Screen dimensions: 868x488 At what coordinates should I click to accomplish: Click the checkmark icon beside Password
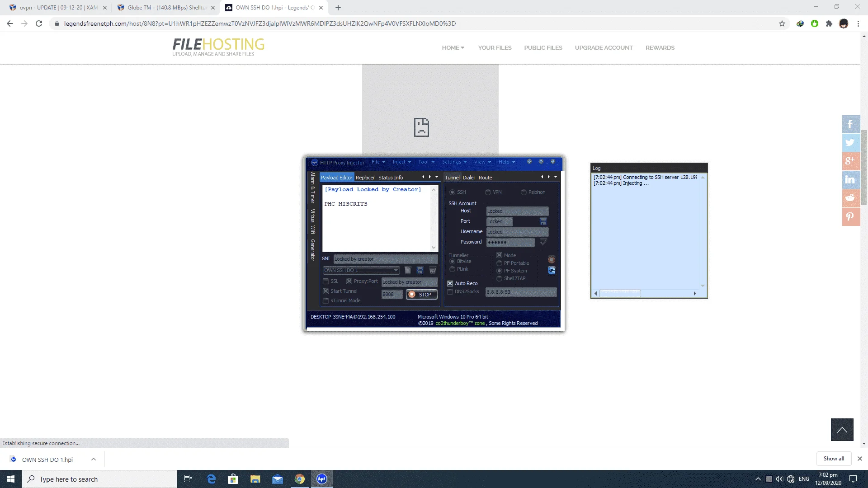[x=543, y=242]
